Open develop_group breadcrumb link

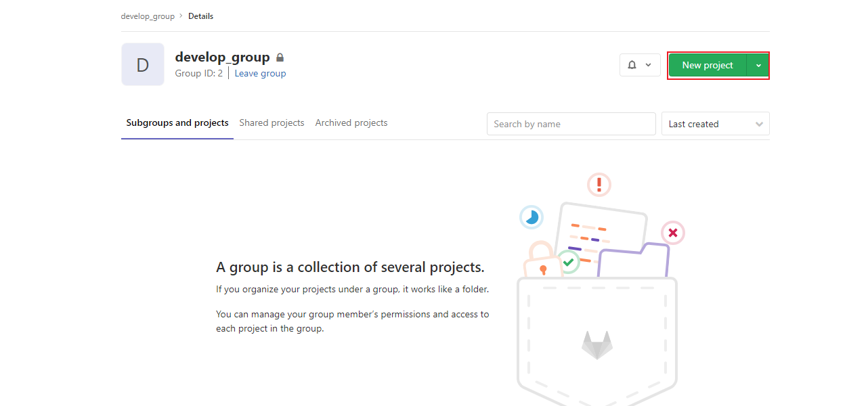[148, 16]
